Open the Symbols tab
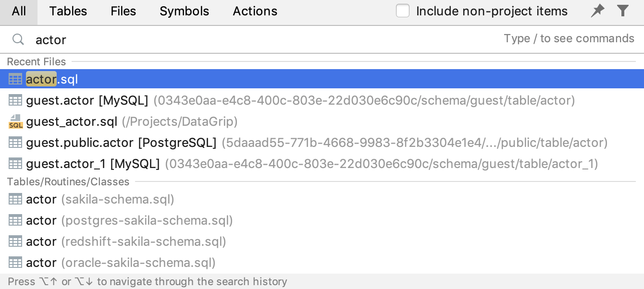Viewport: 644px width, 289px height. tap(185, 11)
